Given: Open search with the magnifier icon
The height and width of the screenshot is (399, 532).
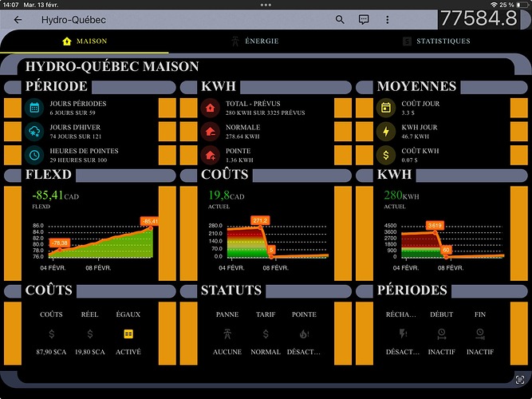Looking at the screenshot, I should pos(340,20).
